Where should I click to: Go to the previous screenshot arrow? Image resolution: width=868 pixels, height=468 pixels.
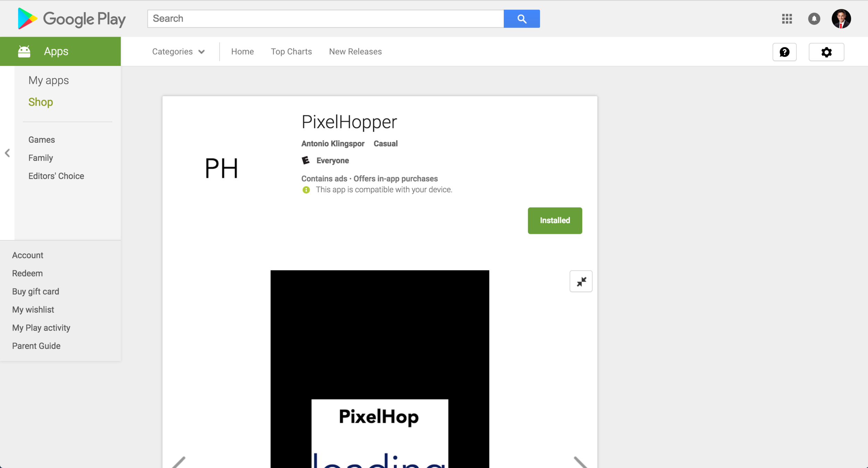tap(179, 462)
